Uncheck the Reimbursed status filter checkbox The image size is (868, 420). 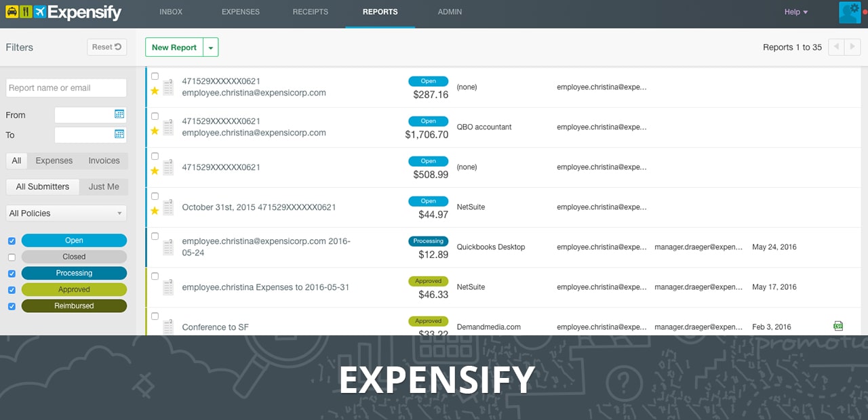[12, 306]
